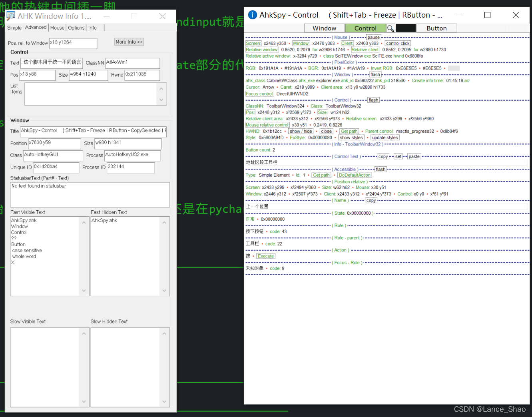Click the Name field showing 上一个位置
532x417 pixels.
[386, 207]
